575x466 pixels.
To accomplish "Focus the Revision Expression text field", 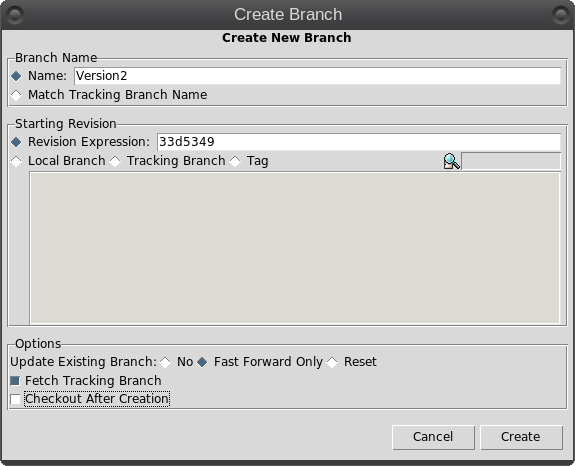I will pos(359,142).
